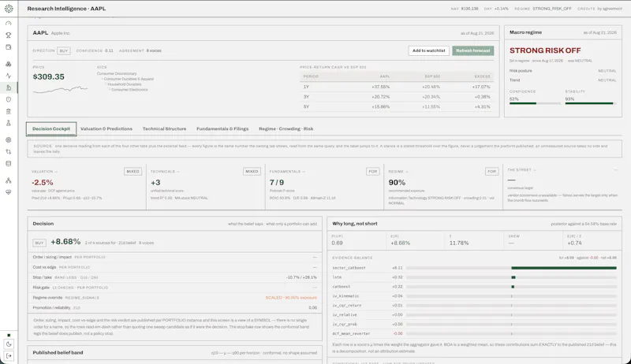Click the FOR badge on Regime card
Screen dimensions: 631x364
click(x=491, y=172)
